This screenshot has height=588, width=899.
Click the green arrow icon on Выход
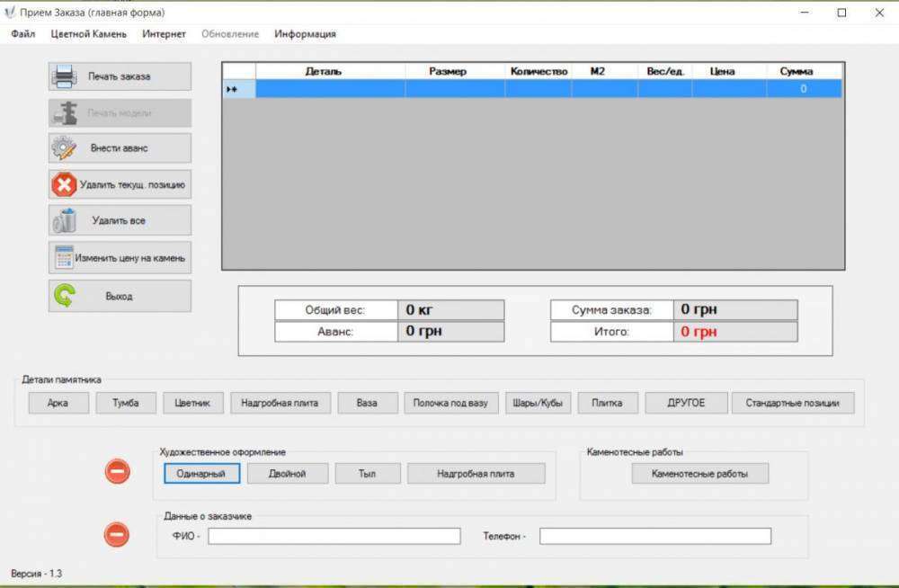click(x=64, y=296)
